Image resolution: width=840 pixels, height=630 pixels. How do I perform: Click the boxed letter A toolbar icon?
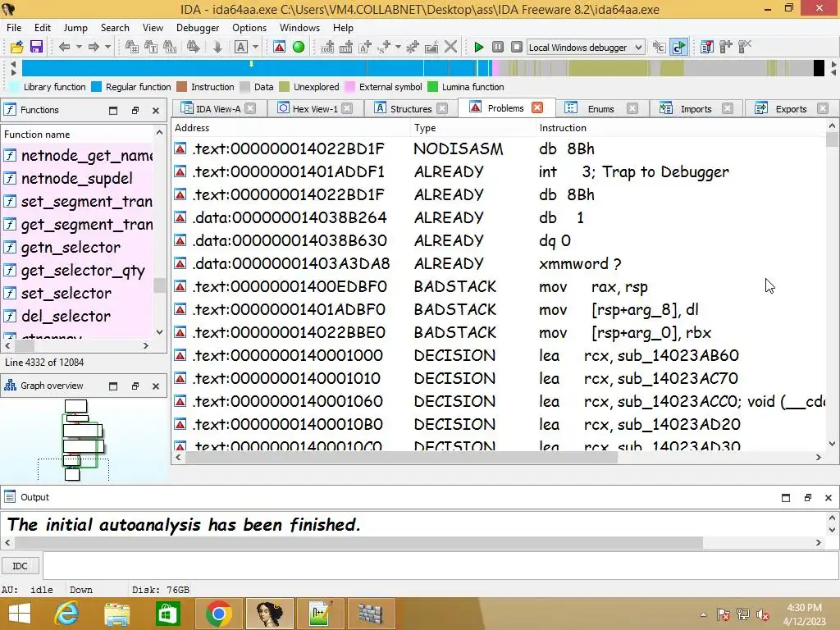tap(240, 47)
